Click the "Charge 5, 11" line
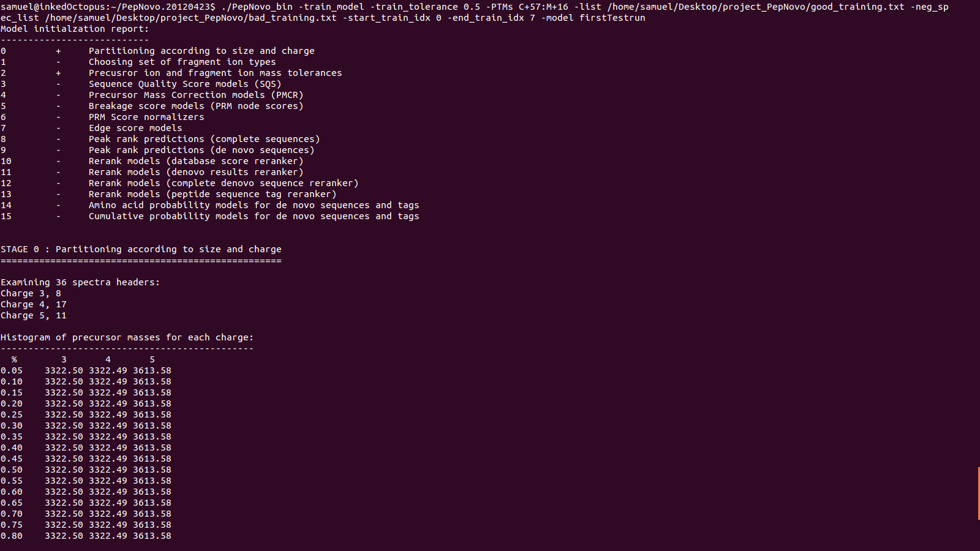The height and width of the screenshot is (551, 980). (x=34, y=316)
